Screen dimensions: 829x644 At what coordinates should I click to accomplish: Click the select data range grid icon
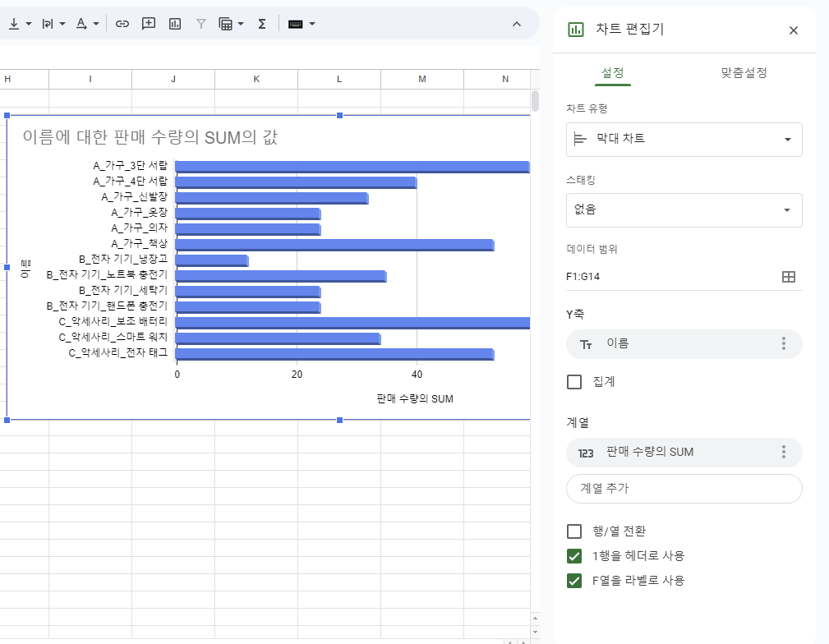click(x=788, y=277)
